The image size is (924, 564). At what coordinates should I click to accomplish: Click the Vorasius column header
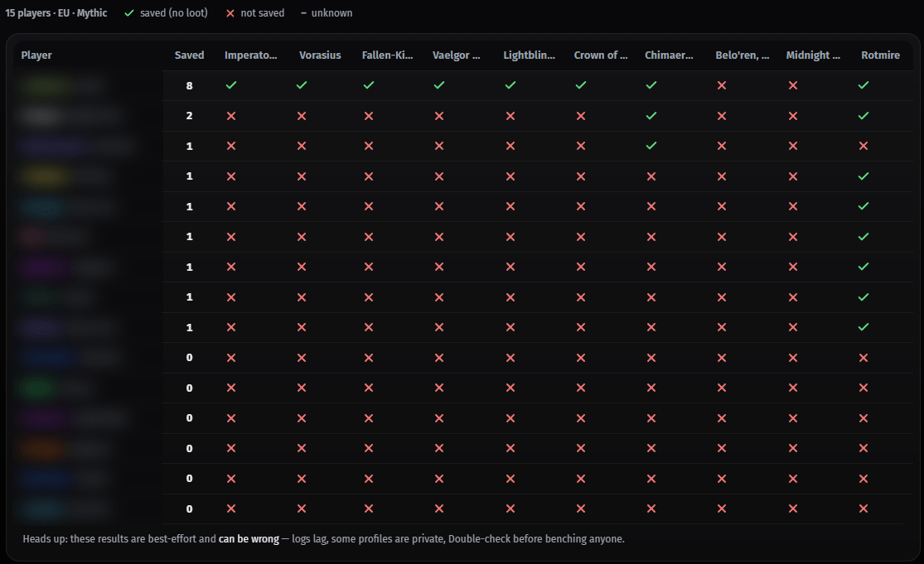coord(320,55)
